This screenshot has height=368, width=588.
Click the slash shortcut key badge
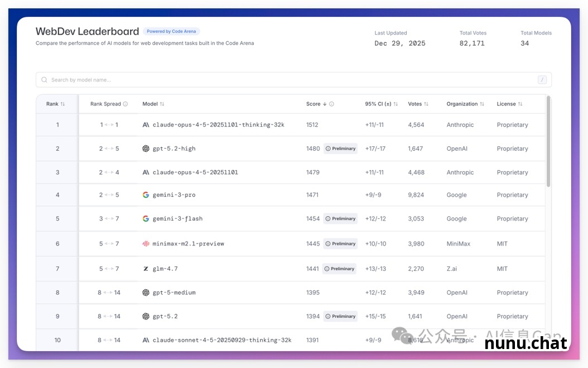point(542,80)
